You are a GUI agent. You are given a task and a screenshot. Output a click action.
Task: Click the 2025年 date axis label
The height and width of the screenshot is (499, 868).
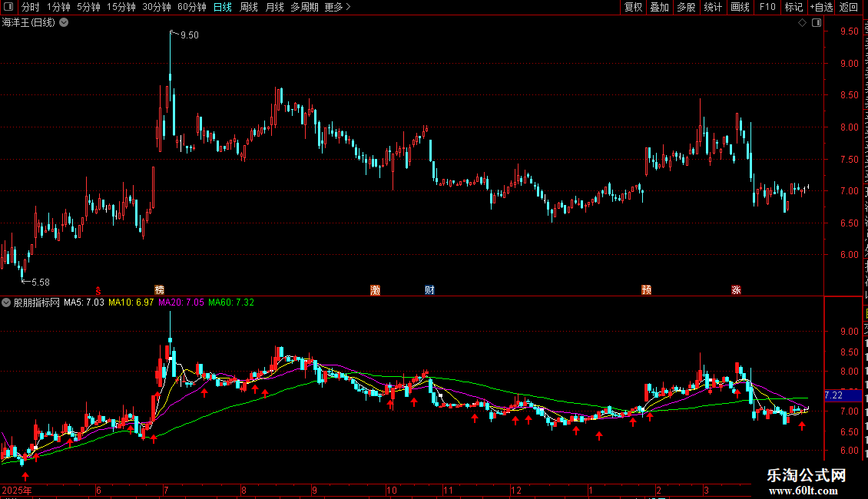17,491
